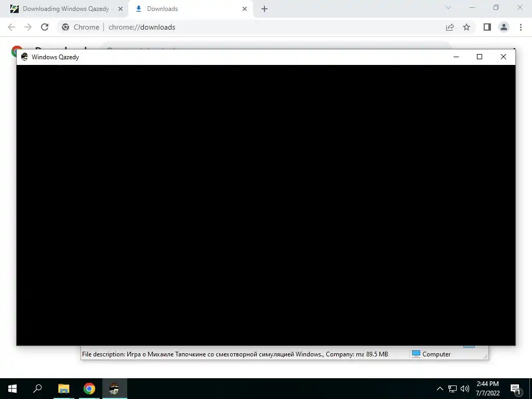Reload the Chrome page

pos(45,27)
